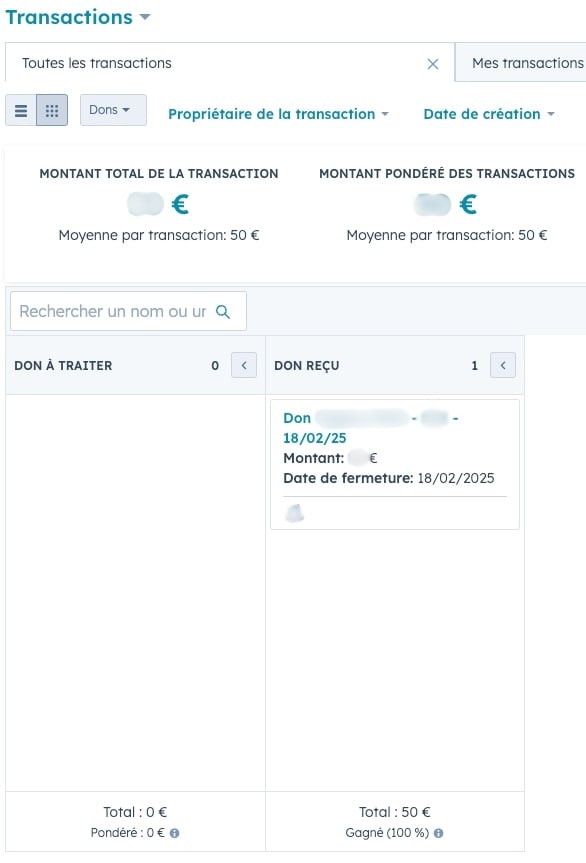Click the search magnifier icon
Viewport: 586px width, 863px height.
[223, 312]
